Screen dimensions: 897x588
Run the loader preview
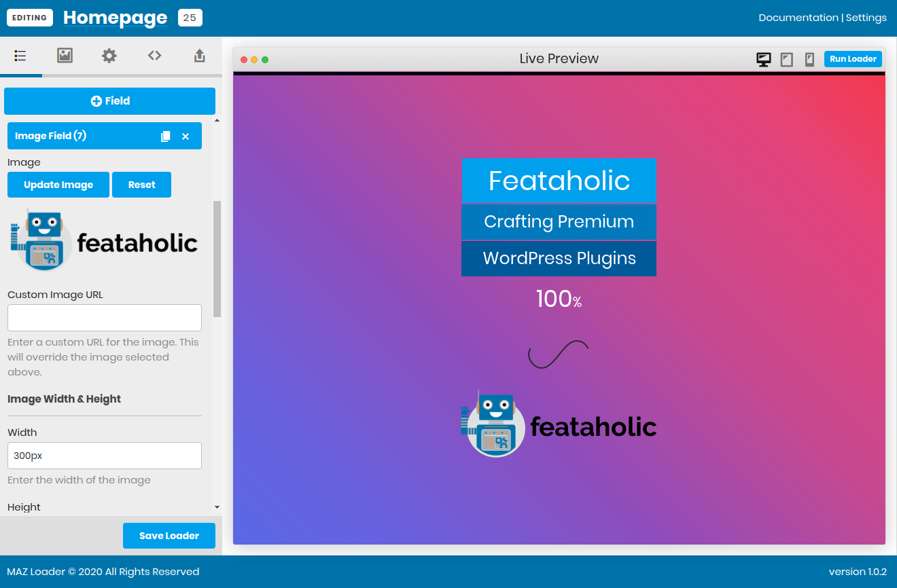coord(853,59)
